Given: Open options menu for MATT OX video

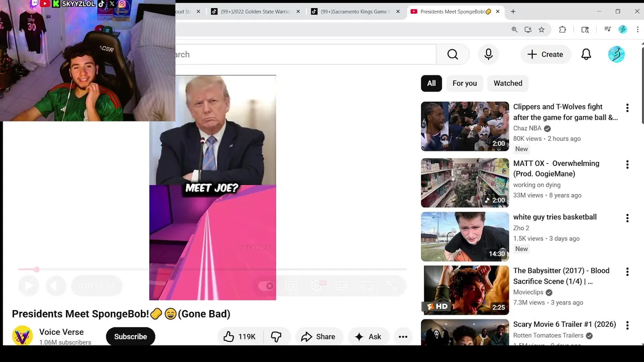Looking at the screenshot, I should 627,164.
